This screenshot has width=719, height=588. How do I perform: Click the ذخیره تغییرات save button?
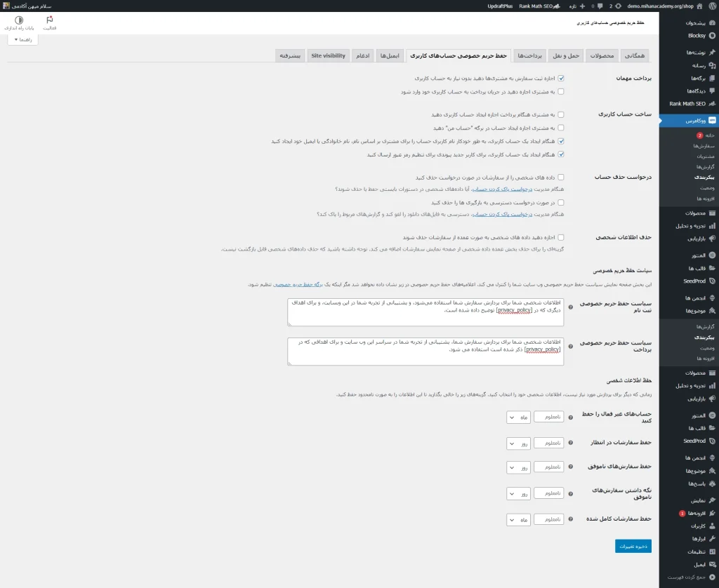pyautogui.click(x=633, y=545)
